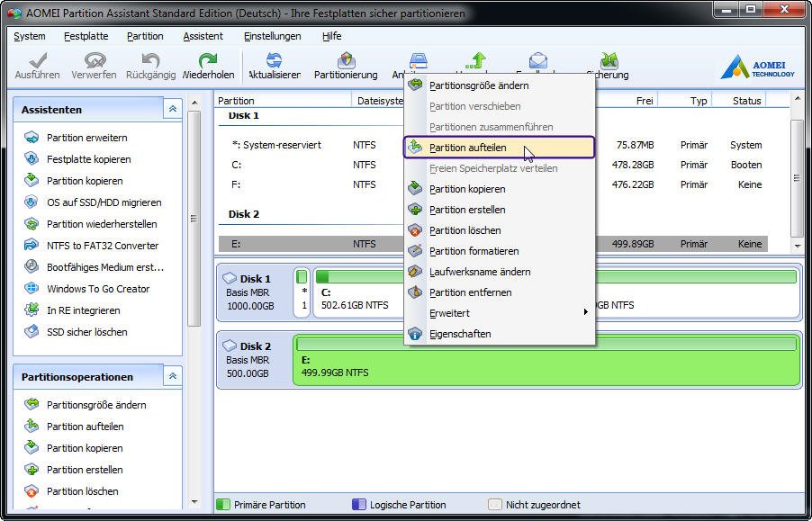812x521 pixels.
Task: Open the Assistent menu
Action: tap(203, 36)
